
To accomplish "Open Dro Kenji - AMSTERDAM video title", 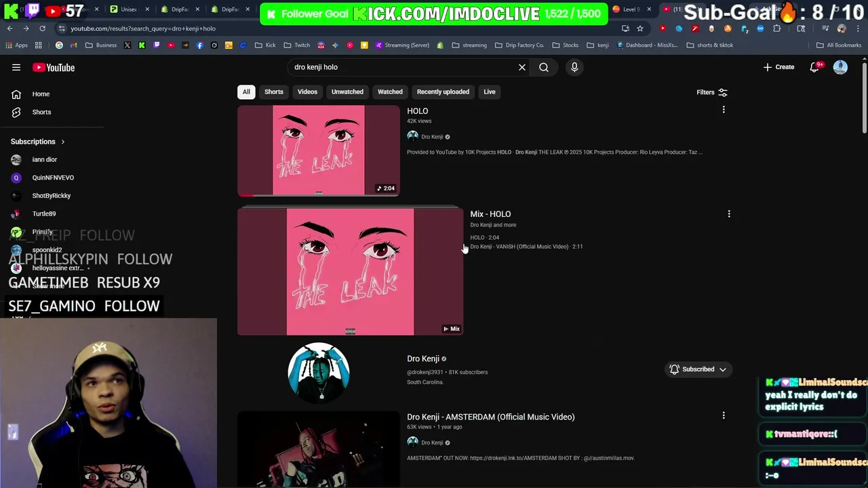I will point(491,417).
